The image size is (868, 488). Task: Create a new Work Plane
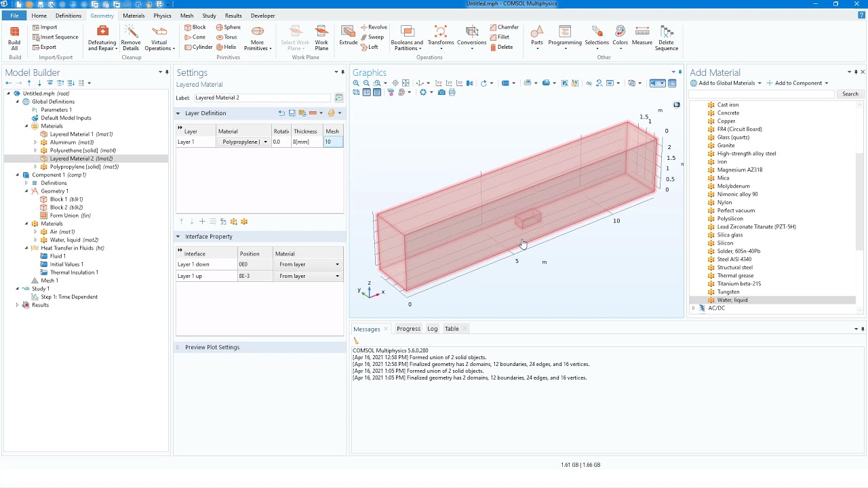click(321, 38)
